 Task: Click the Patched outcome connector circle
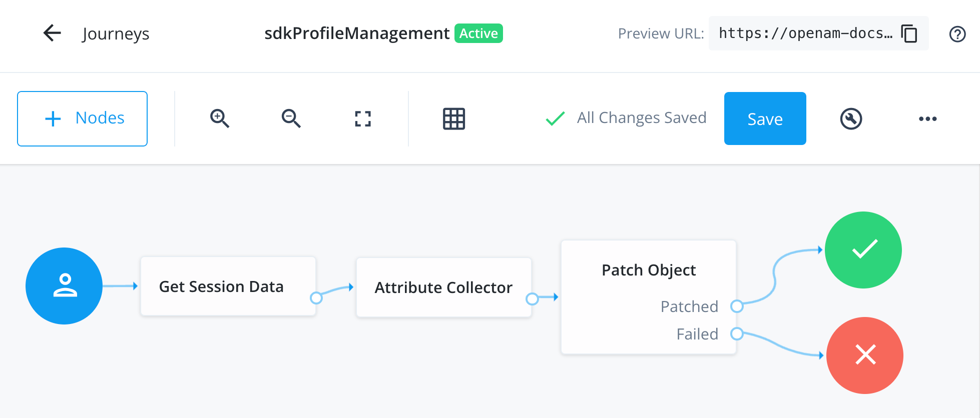(x=737, y=306)
